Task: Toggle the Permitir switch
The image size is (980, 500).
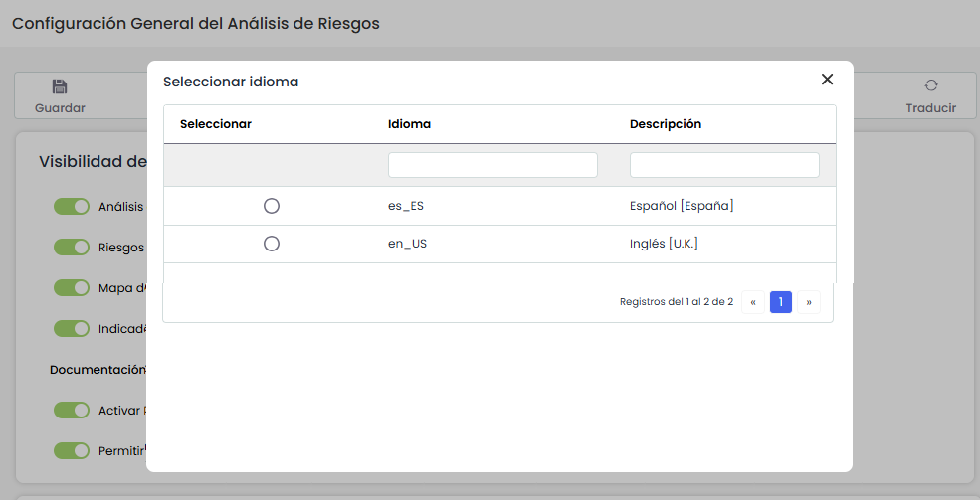Action: (72, 451)
